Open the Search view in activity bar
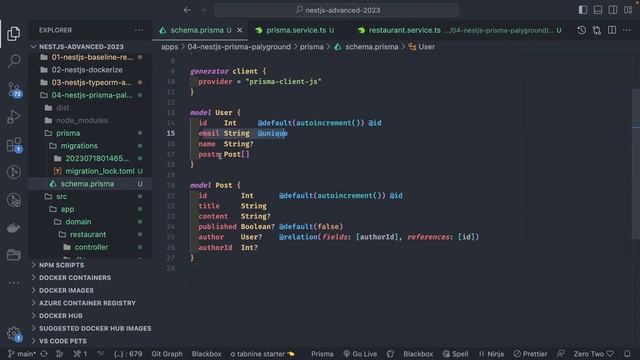The image size is (640, 360). 13,61
